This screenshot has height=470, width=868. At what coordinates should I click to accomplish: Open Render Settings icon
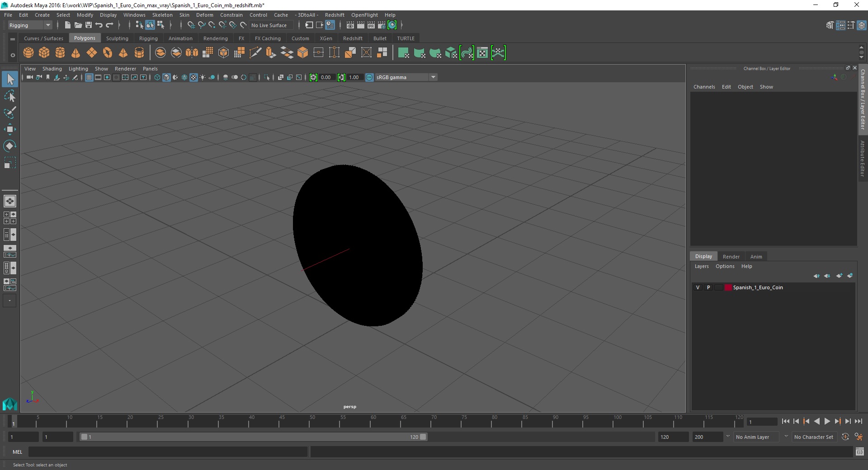point(382,25)
